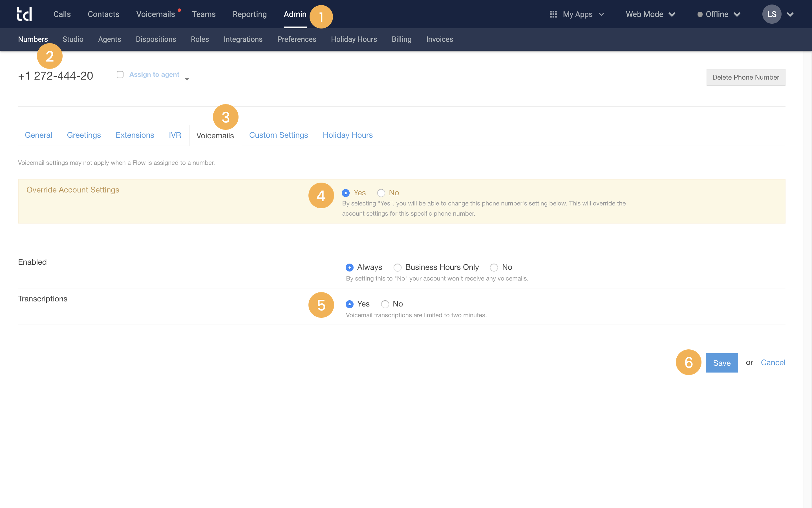Viewport: 812px width, 508px height.
Task: Select Yes for Override Account Settings
Action: click(x=346, y=193)
